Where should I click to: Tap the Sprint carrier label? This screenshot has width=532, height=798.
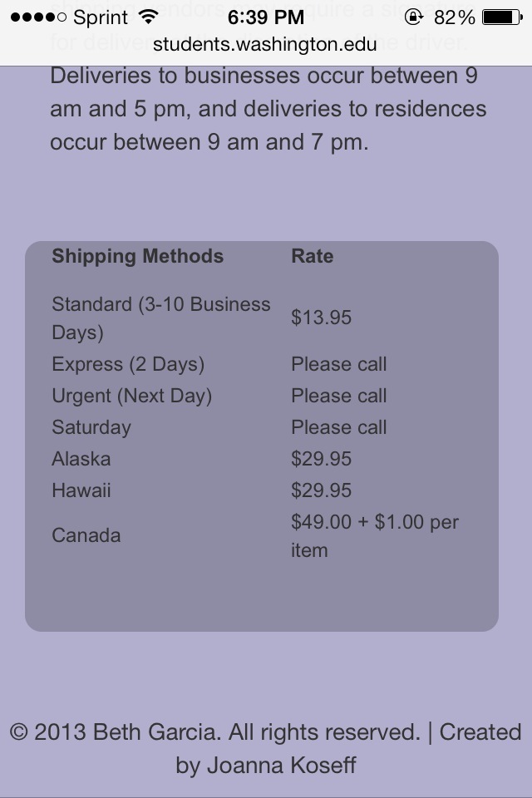(101, 18)
